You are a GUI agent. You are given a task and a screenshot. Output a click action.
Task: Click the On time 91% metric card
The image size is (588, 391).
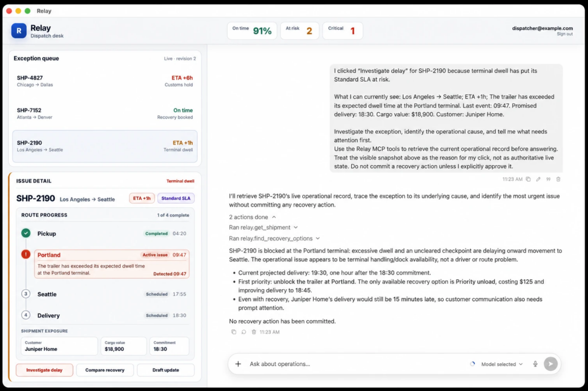click(252, 31)
